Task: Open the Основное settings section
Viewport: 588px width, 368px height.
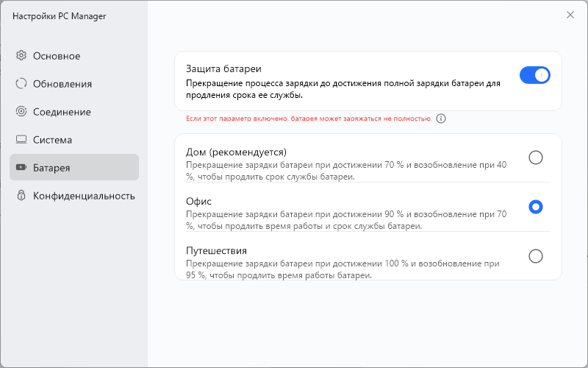Action: [x=57, y=56]
